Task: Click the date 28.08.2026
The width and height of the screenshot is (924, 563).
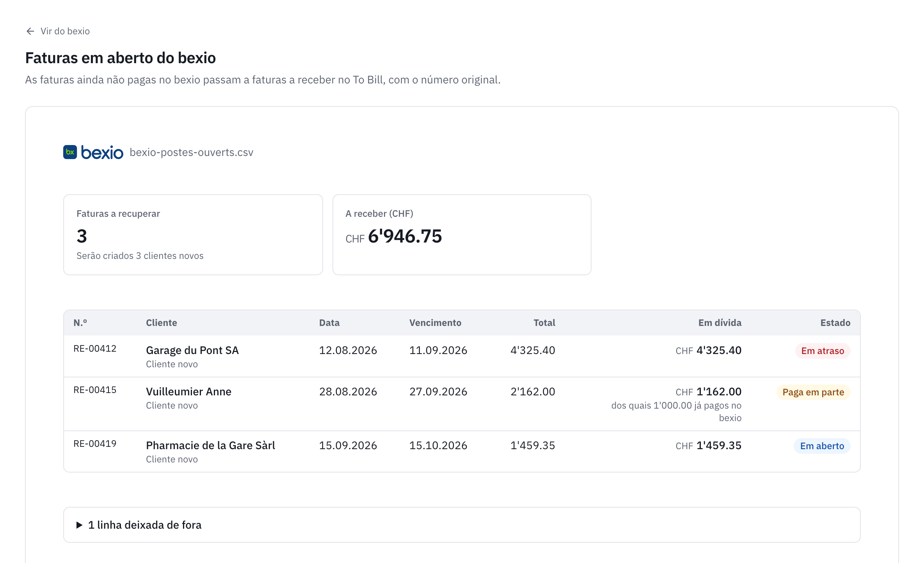Action: coord(348,392)
